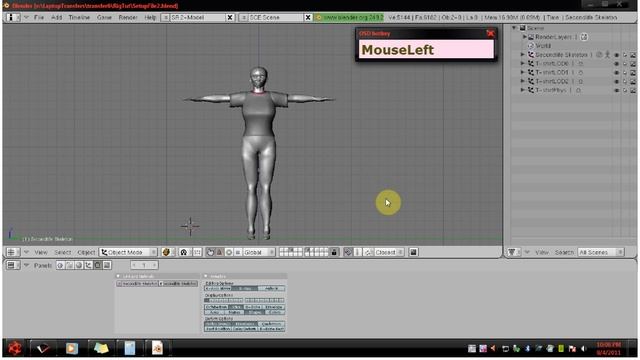Open the Windows Start button
The image size is (640, 360).
(x=15, y=348)
